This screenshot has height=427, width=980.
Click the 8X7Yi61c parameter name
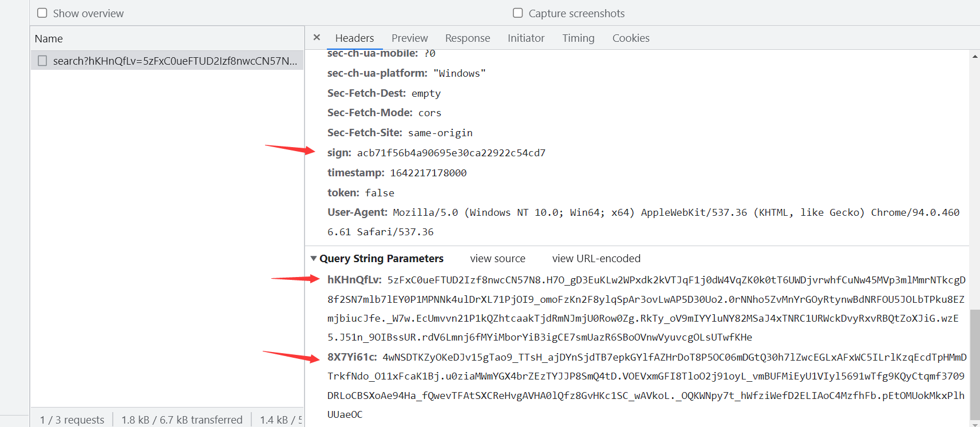[352, 357]
